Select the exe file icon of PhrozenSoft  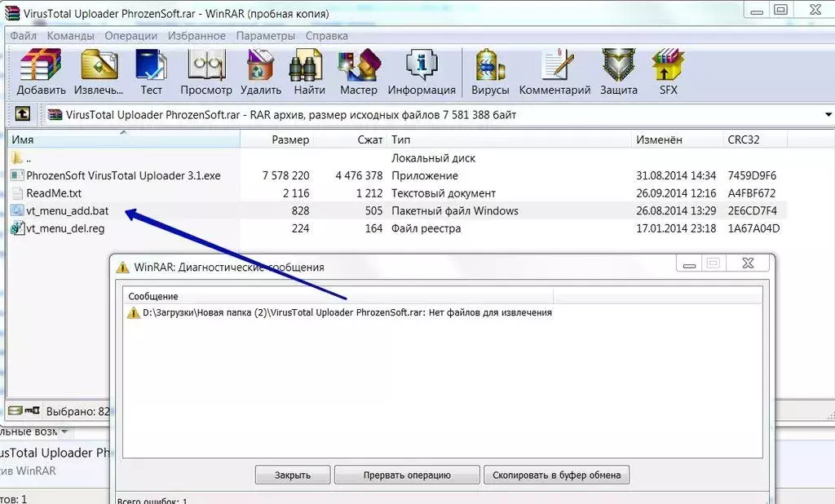(x=17, y=175)
